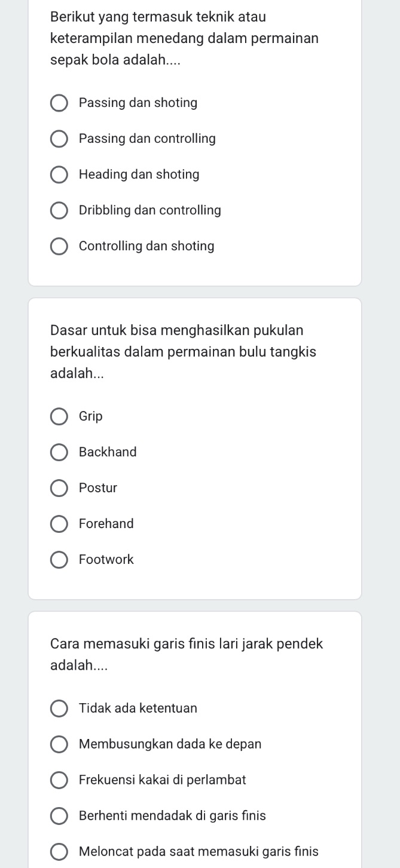This screenshot has width=400, height=868.
Task: Choose the Backhand option
Action: point(59,452)
